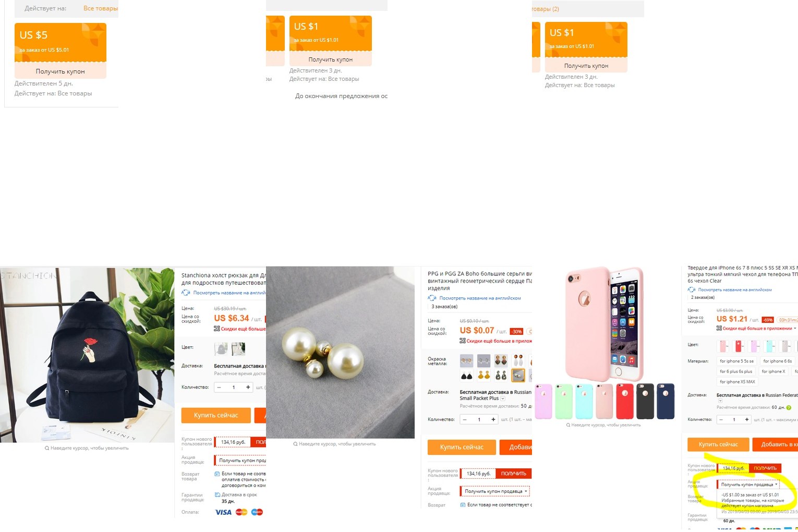The image size is (798, 532).
Task: Click the Доставка в срок guarantee icon
Action: coord(217,494)
